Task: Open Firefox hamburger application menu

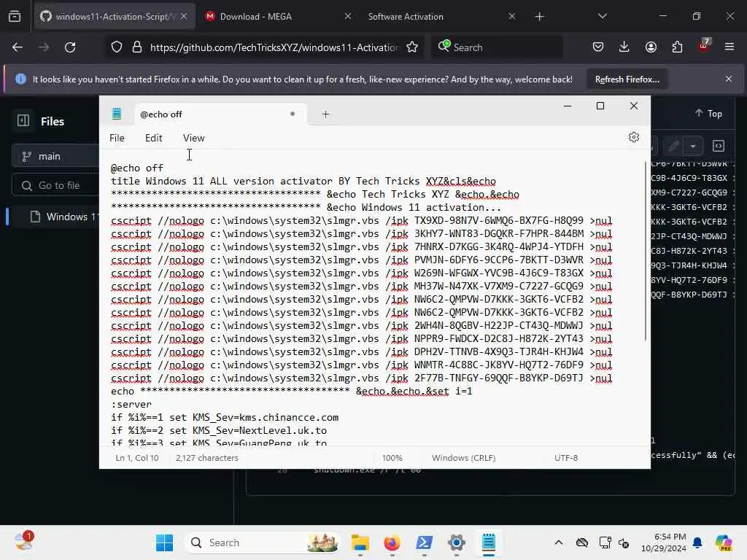Action: click(x=729, y=47)
